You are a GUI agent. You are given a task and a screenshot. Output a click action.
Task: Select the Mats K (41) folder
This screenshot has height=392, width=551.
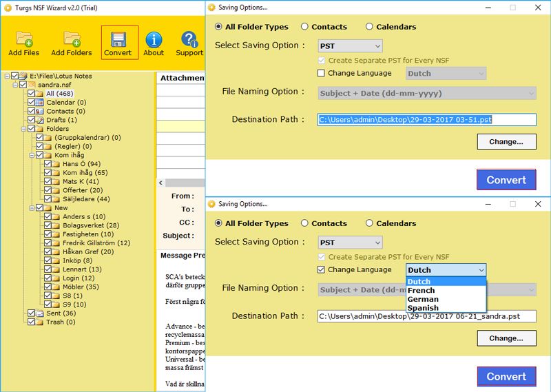tap(81, 181)
